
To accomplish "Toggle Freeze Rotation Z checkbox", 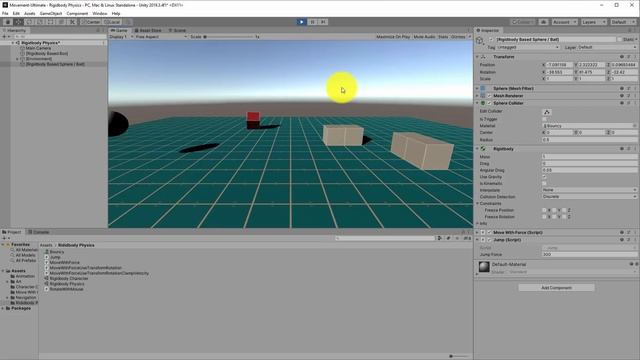I will (x=564, y=217).
